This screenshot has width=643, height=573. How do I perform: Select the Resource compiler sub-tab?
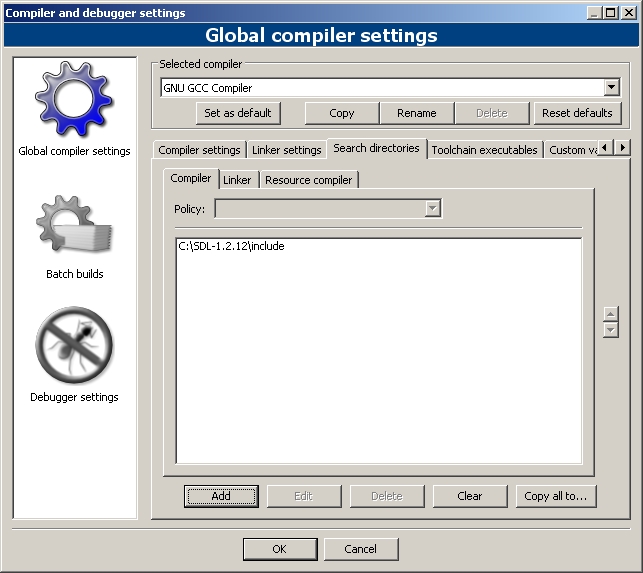[308, 180]
